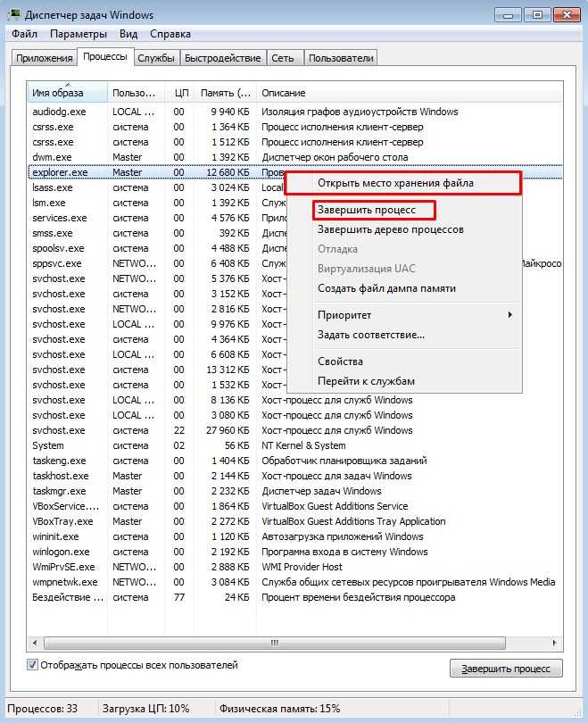Click Загрузка ЦП: 10% status entry

click(x=146, y=710)
